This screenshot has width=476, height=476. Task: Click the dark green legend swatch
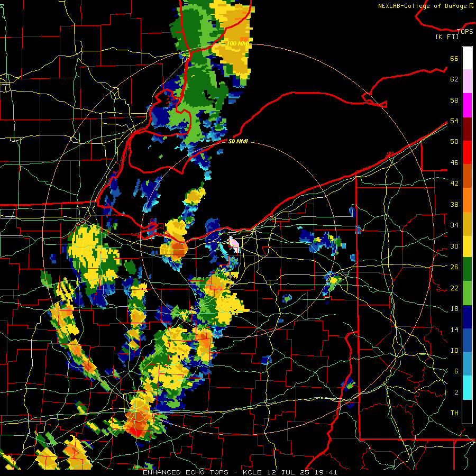pos(467,269)
